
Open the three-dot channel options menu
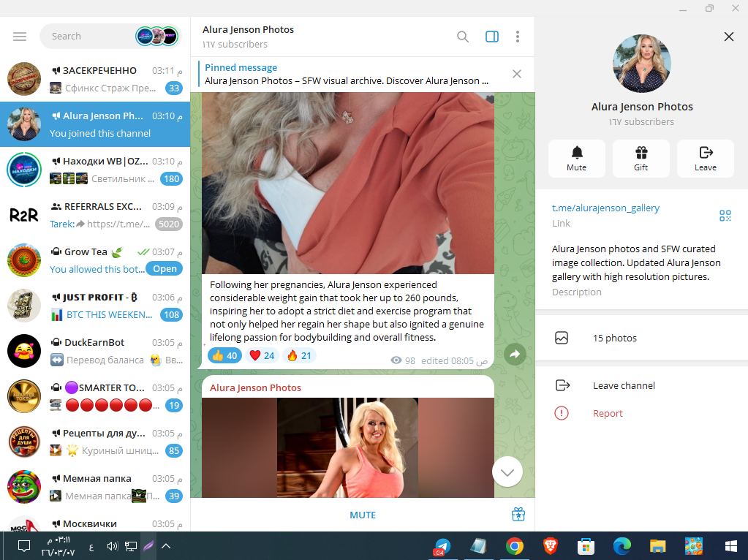click(x=518, y=37)
